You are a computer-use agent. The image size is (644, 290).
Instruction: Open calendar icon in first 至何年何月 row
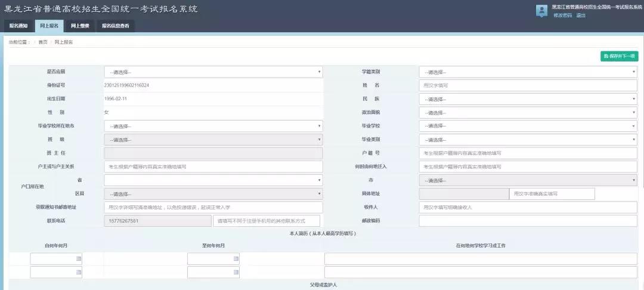point(236,258)
